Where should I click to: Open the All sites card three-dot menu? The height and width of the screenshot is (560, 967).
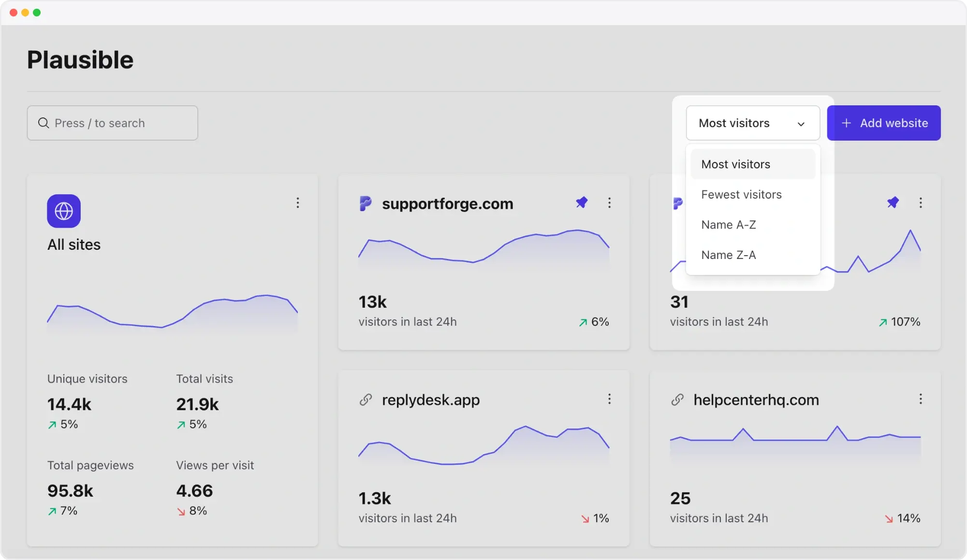point(298,203)
